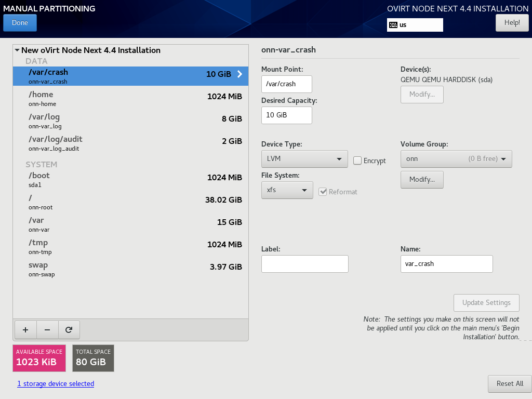Collapse the New oVirt Node Next 4.4 Installation tree
The width and height of the screenshot is (532, 399).
point(17,50)
